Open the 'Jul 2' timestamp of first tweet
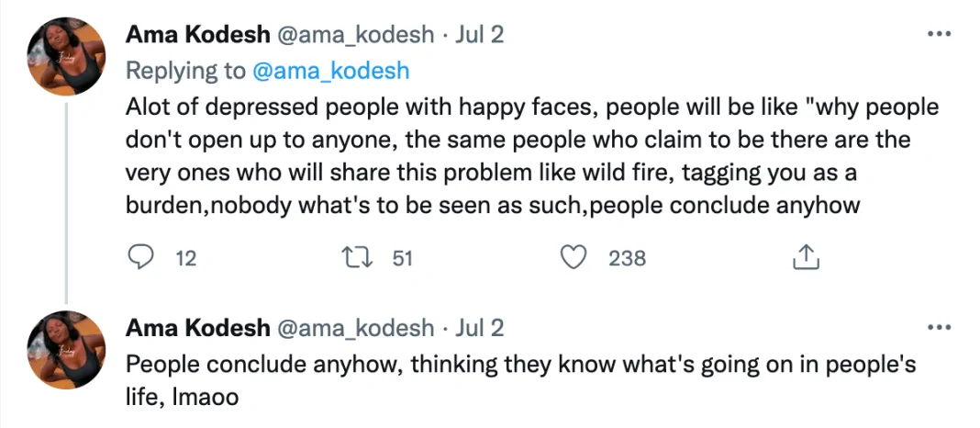This screenshot has height=428, width=980. tap(478, 35)
